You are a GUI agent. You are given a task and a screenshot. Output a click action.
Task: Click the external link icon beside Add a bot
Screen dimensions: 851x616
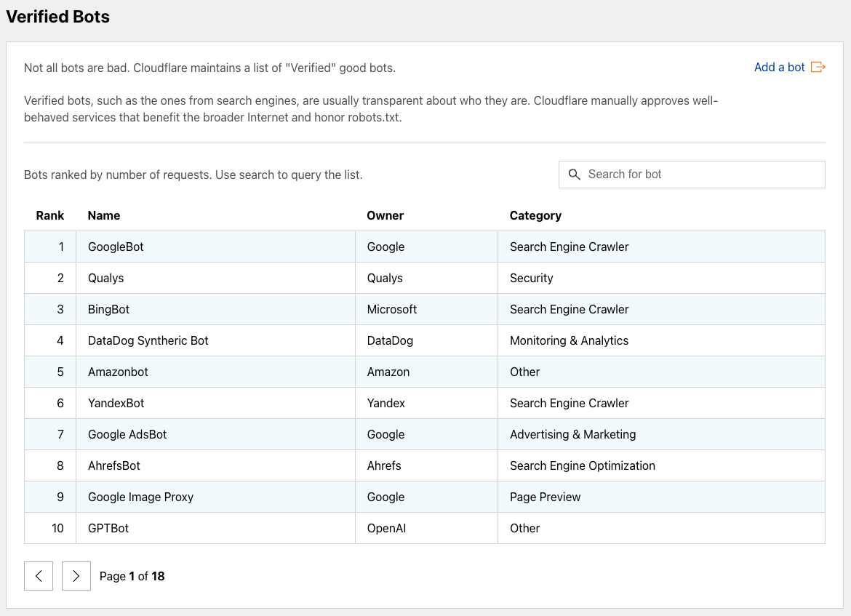[x=818, y=66]
